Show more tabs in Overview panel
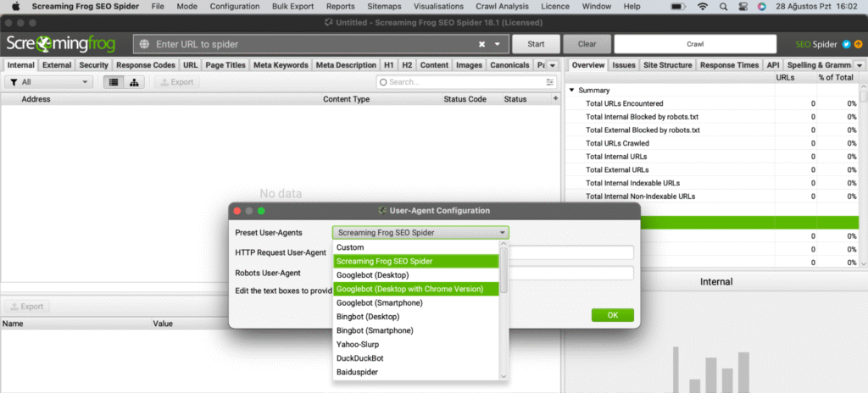The width and height of the screenshot is (868, 393). pyautogui.click(x=860, y=65)
